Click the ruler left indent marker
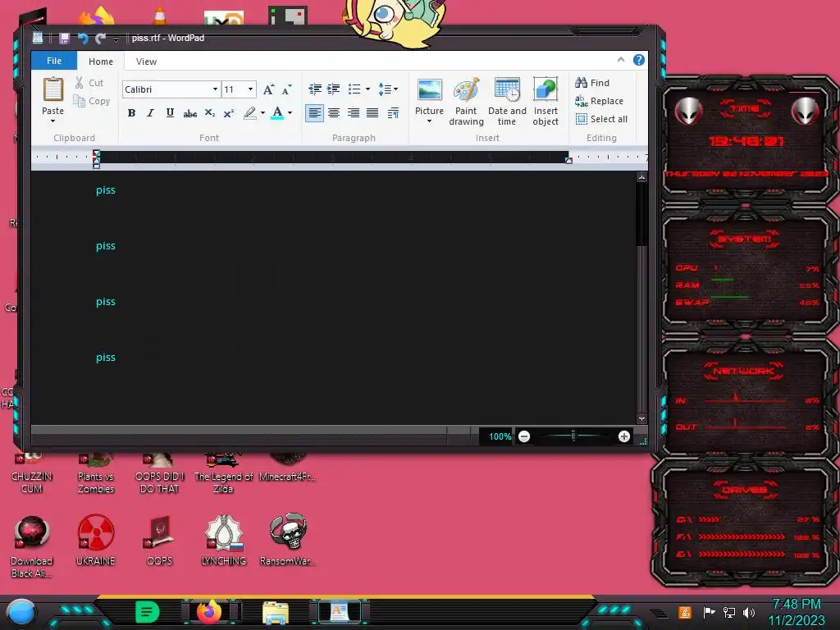Image resolution: width=840 pixels, height=630 pixels. [x=97, y=159]
